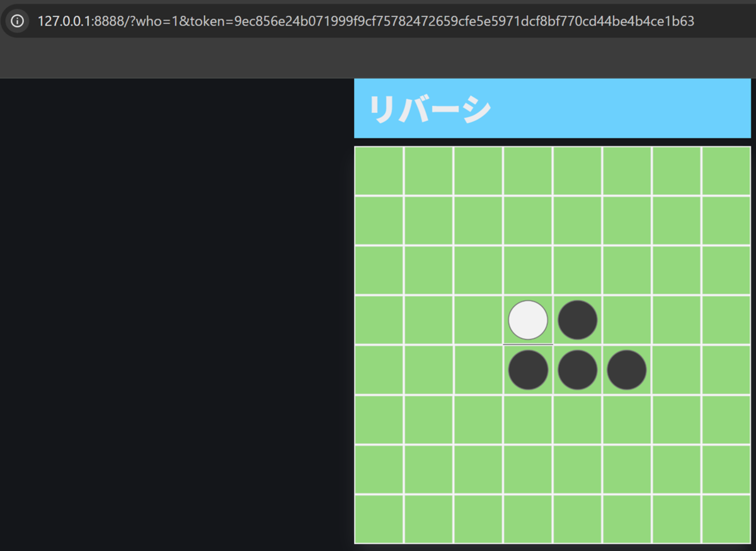The image size is (756, 551).
Task: Click the empty cell right of the rightmost black disc
Action: (676, 369)
